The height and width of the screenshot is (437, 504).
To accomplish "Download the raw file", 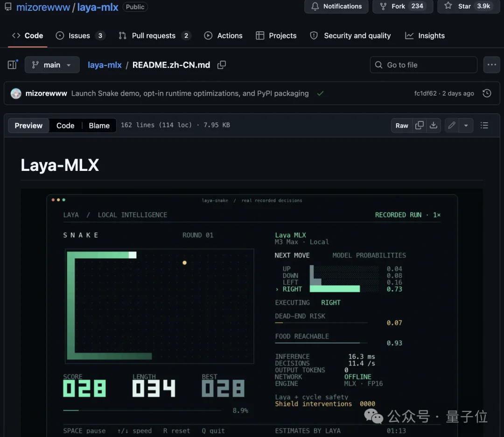I will pyautogui.click(x=433, y=126).
